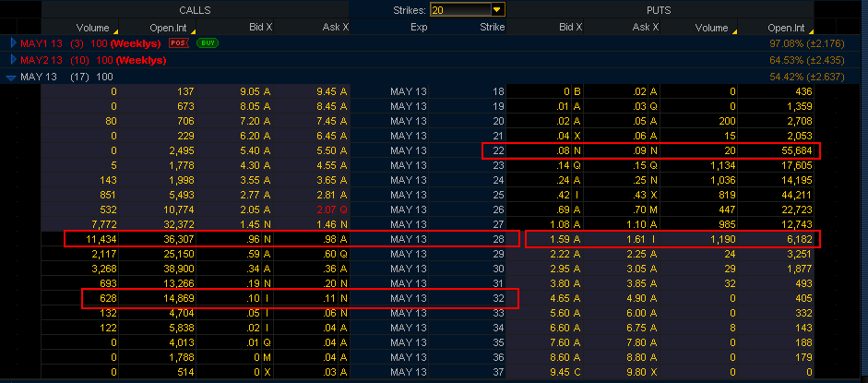The image size is (868, 383).
Task: Click the puts Open.Int column header
Action: (791, 28)
